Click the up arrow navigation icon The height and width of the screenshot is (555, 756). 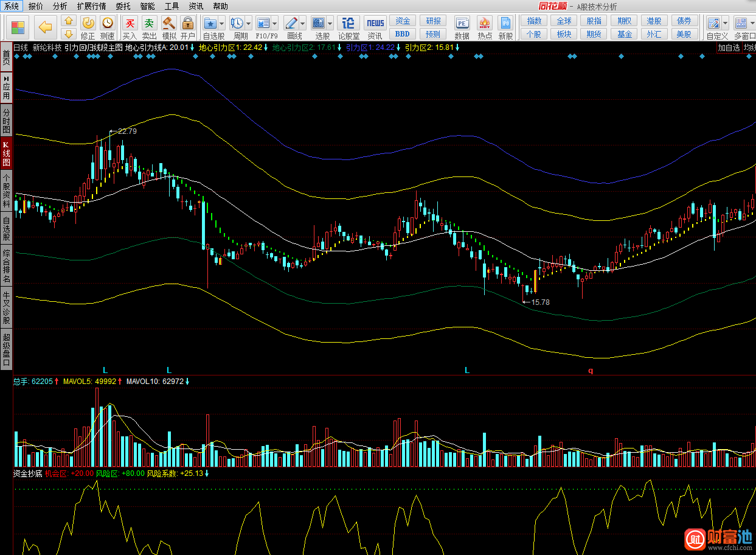[69, 21]
